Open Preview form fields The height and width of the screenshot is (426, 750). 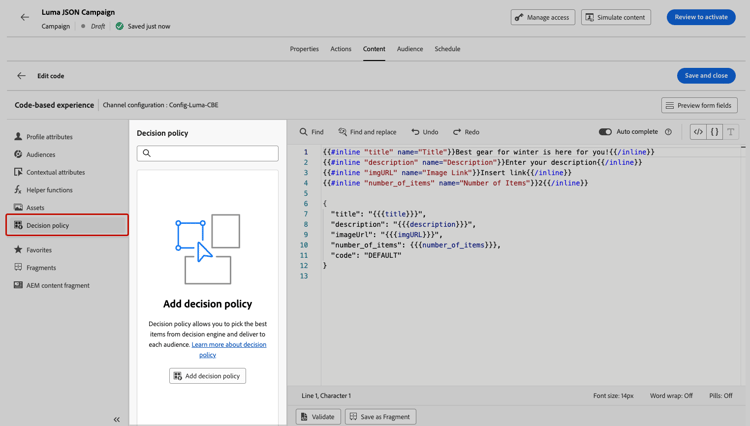(699, 105)
